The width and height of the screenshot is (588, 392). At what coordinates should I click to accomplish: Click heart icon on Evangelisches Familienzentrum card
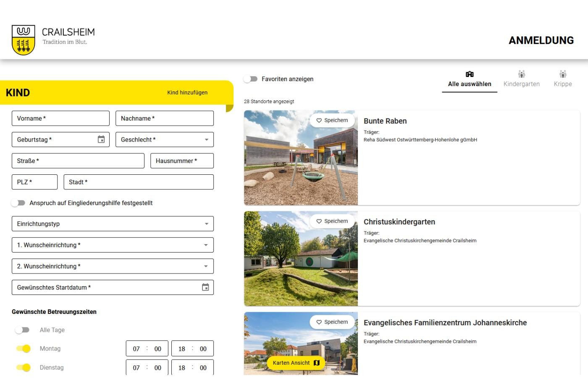pos(319,322)
